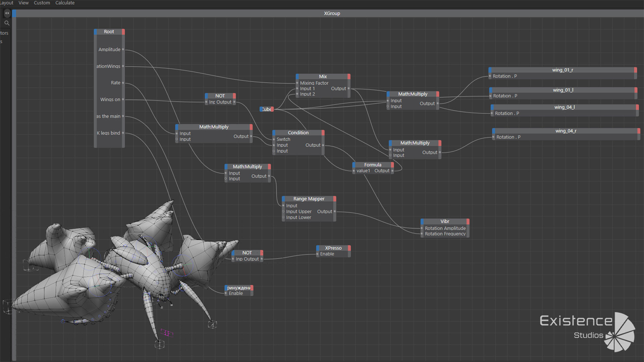Click blue input corner of Range Mapper node
644x362 pixels.
[x=283, y=199]
